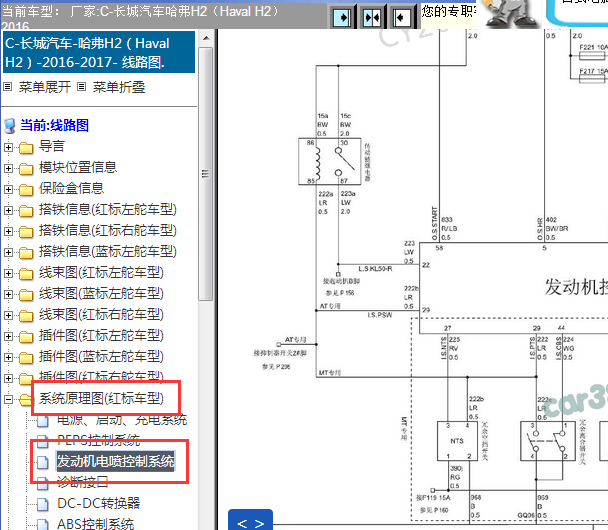Click folder icon of 插件图(红标左舵车型)
Viewport: 608px width, 530px height.
[26, 337]
